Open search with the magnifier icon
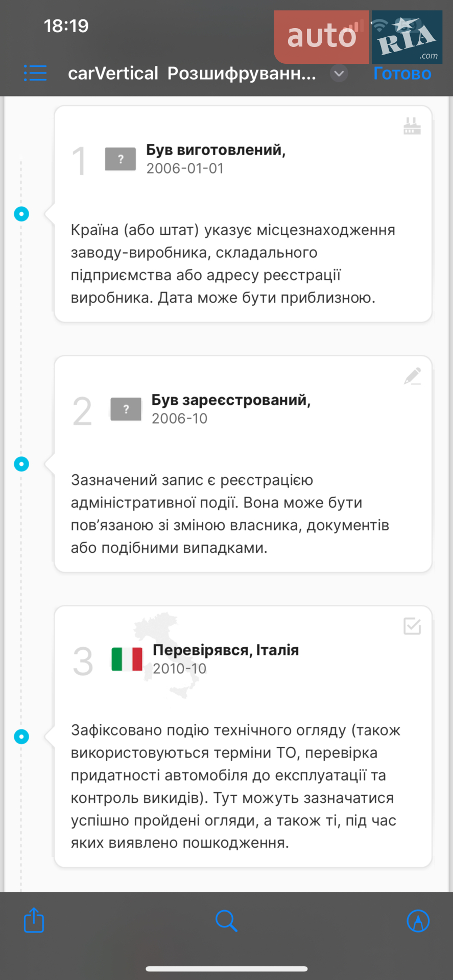This screenshot has width=453, height=980. click(x=226, y=921)
